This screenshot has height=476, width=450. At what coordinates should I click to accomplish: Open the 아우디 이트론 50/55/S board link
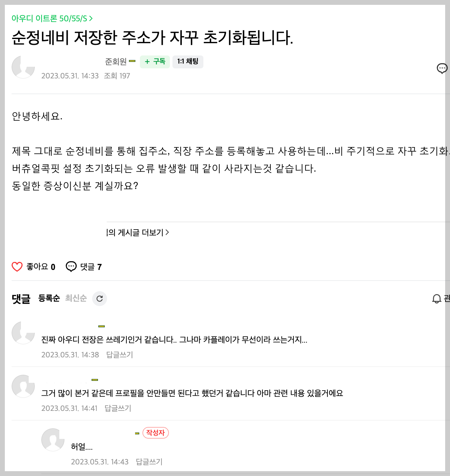52,18
